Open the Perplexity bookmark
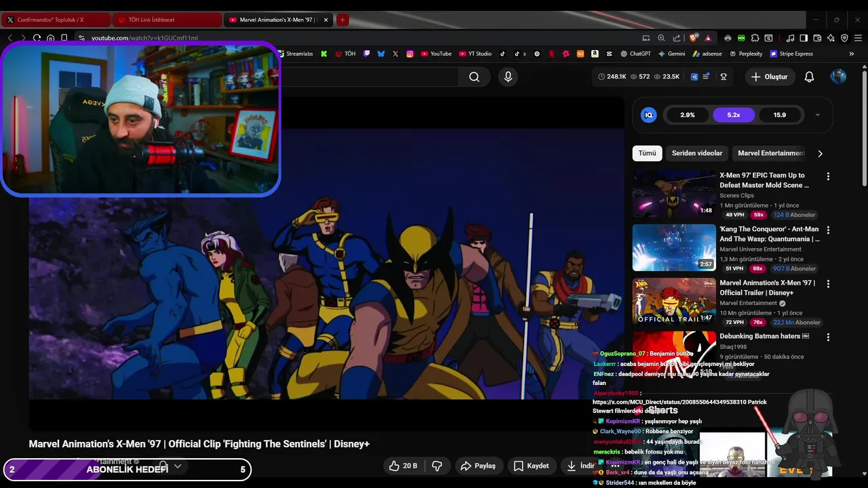This screenshot has height=488, width=868. (746, 54)
